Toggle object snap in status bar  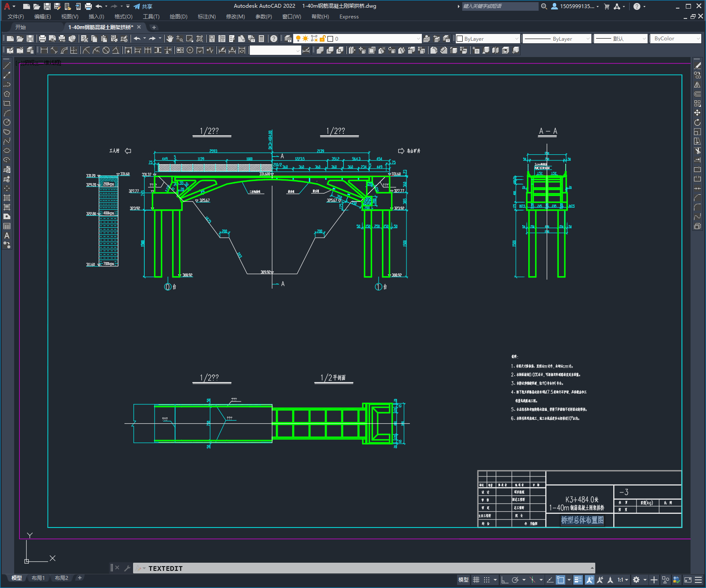click(x=561, y=580)
